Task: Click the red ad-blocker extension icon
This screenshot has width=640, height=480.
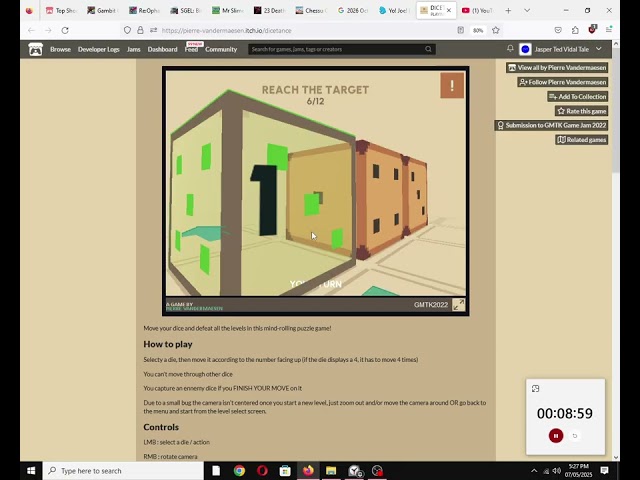Action: (x=592, y=29)
